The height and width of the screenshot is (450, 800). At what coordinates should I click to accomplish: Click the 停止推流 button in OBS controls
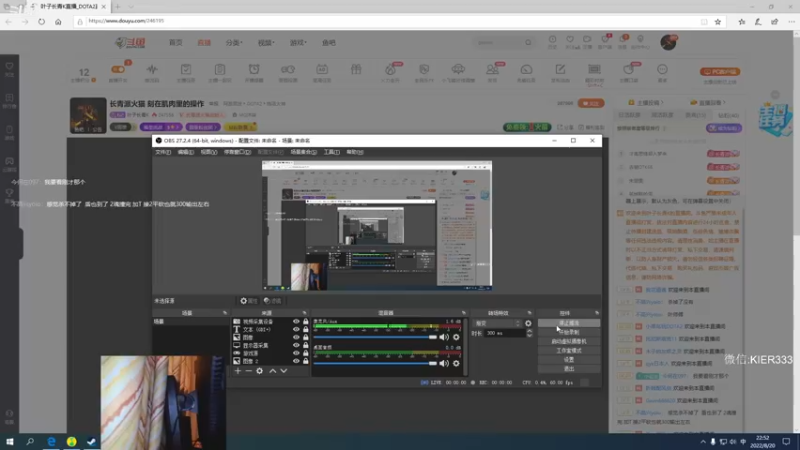pos(569,323)
